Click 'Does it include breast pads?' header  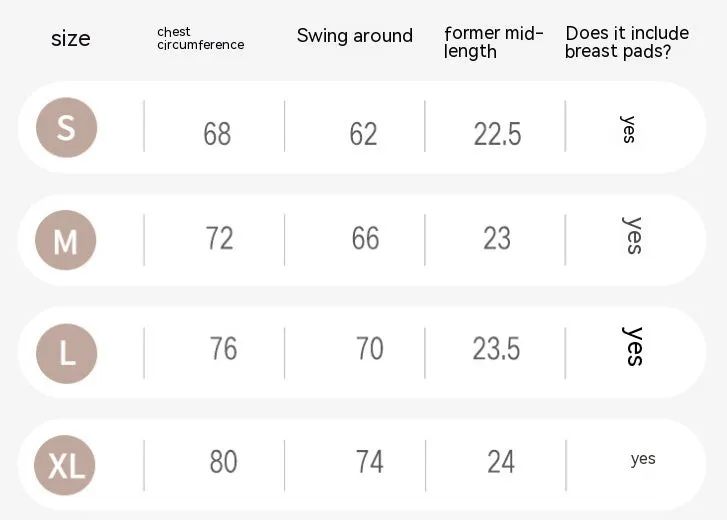pyautogui.click(x=627, y=42)
